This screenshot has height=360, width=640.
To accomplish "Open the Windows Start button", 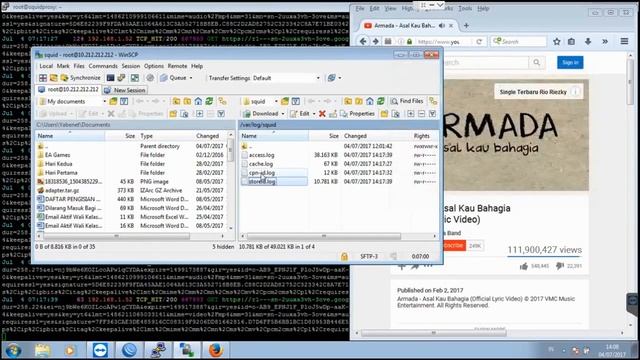I will (x=13, y=350).
